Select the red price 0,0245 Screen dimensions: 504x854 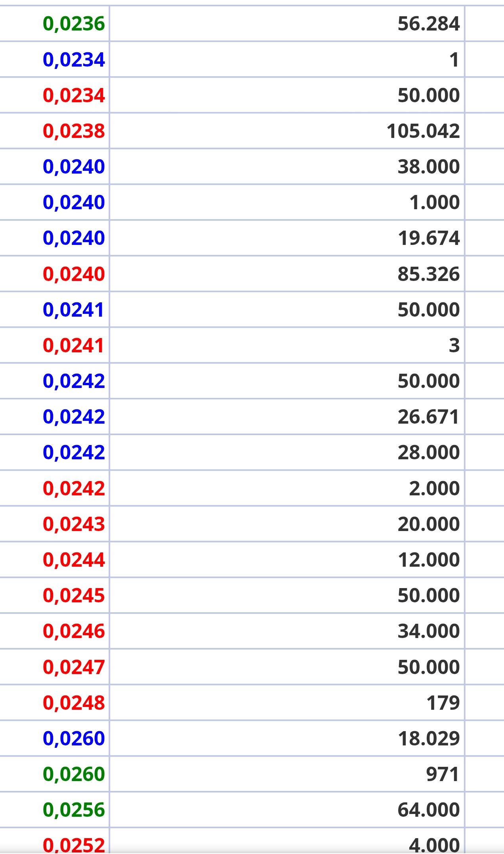click(74, 596)
